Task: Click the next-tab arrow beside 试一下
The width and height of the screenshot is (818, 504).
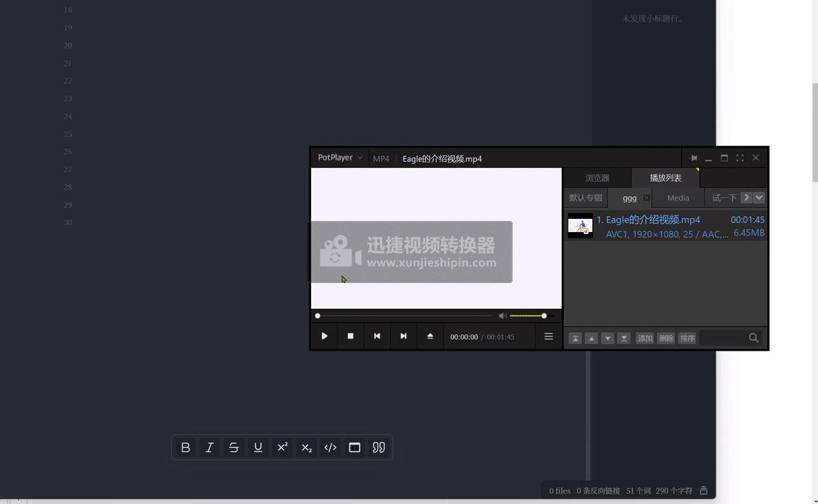Action: (x=746, y=197)
